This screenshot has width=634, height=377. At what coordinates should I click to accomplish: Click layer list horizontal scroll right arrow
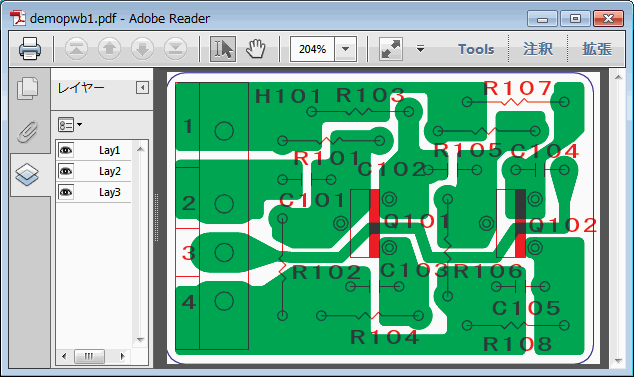(123, 356)
